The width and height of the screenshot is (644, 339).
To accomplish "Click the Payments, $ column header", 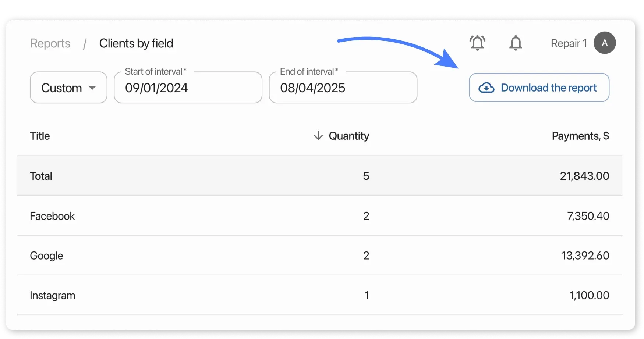I will click(580, 136).
